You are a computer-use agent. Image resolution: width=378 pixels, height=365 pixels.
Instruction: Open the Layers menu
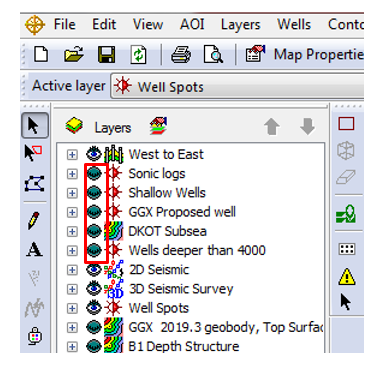[x=240, y=25]
